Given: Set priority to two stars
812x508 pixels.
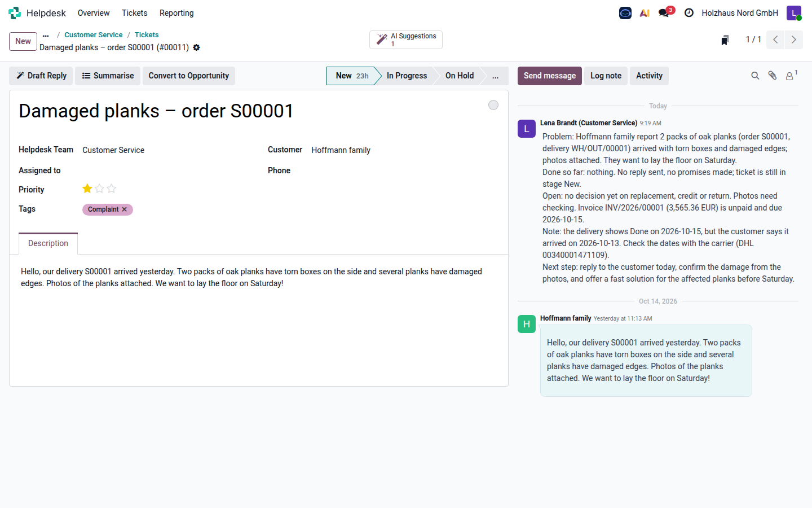Looking at the screenshot, I should (x=99, y=189).
